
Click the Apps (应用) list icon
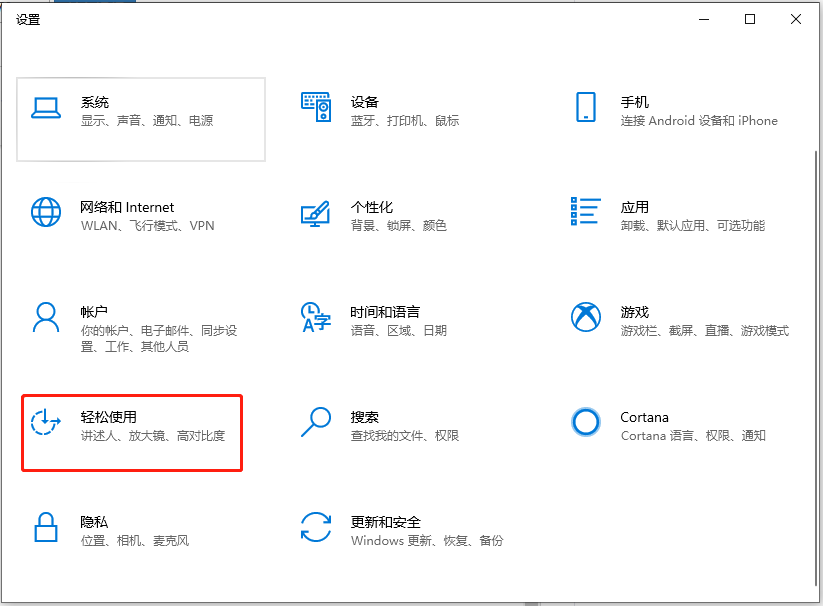[586, 213]
